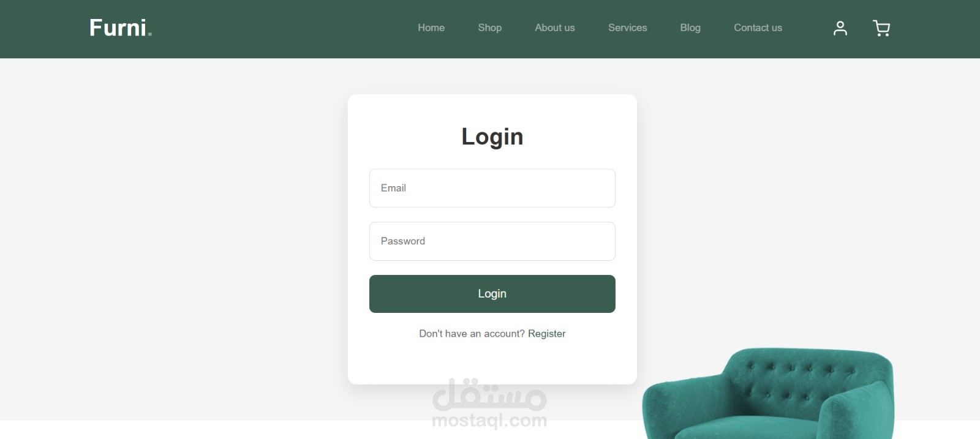
Task: Visit the Blog section
Action: [x=690, y=28]
